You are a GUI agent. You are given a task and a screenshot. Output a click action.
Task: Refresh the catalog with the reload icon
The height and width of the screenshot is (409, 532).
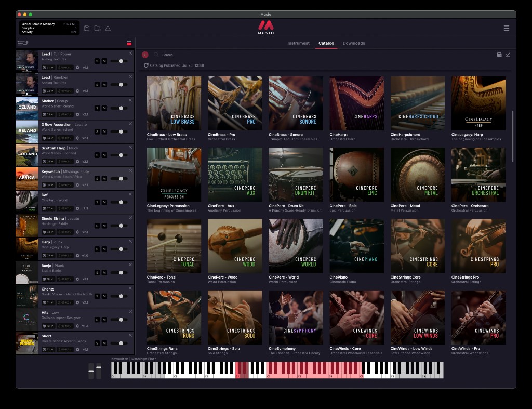coord(146,65)
